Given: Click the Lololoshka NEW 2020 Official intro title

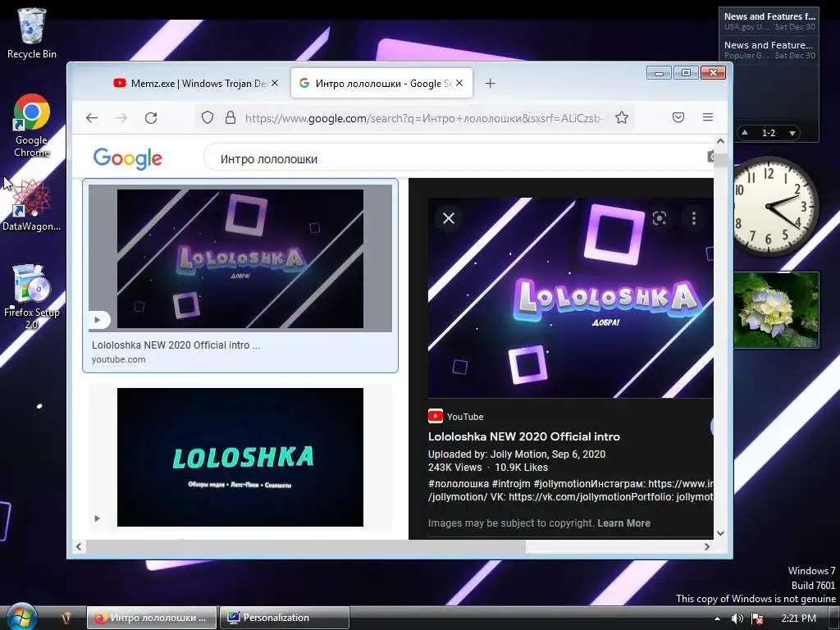Looking at the screenshot, I should click(176, 345).
